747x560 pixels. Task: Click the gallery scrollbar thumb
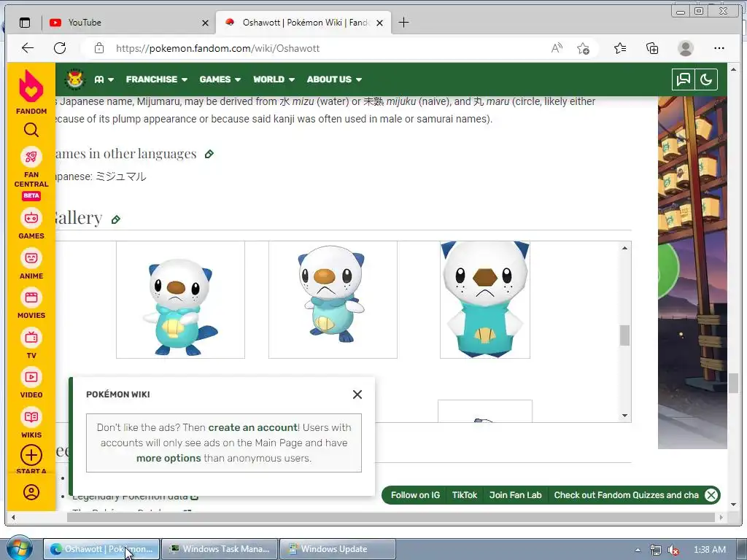(624, 335)
